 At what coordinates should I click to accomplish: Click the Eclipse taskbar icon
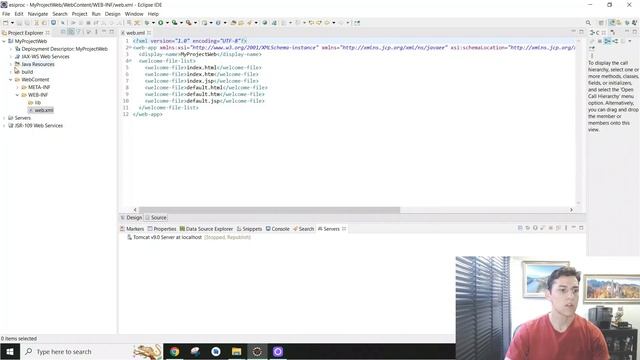tap(257, 351)
